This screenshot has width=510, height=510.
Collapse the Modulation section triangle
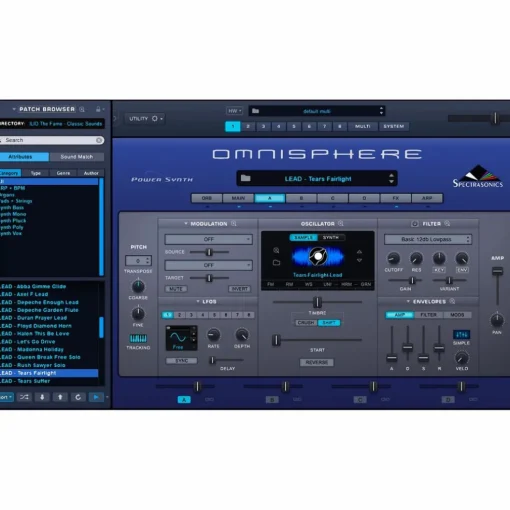tap(186, 224)
